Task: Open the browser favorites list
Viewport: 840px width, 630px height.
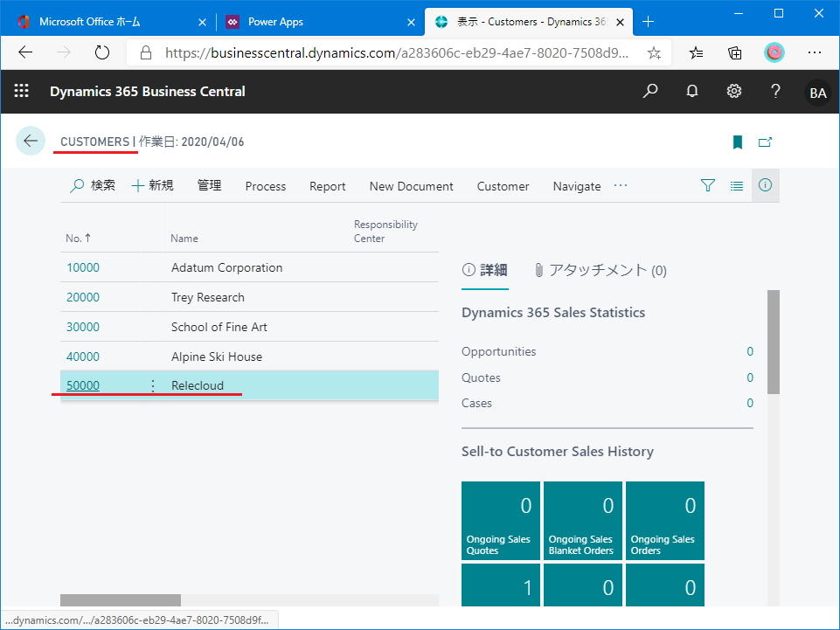Action: (x=696, y=52)
